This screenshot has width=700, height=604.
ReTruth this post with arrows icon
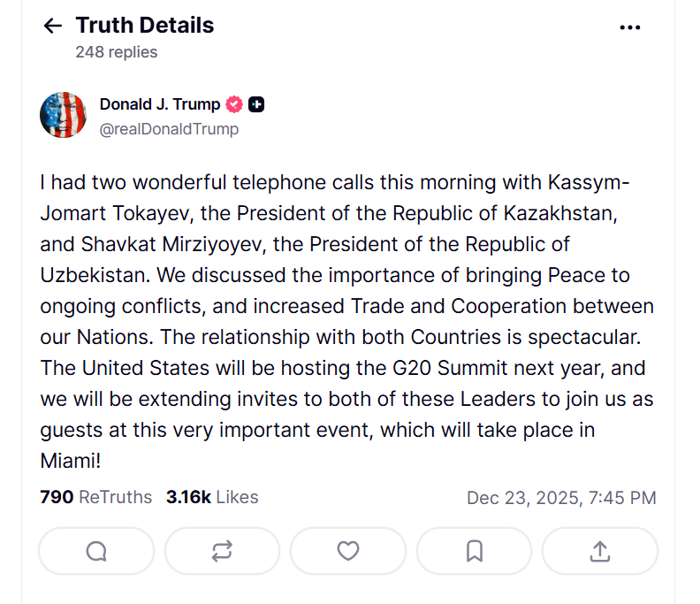point(222,551)
